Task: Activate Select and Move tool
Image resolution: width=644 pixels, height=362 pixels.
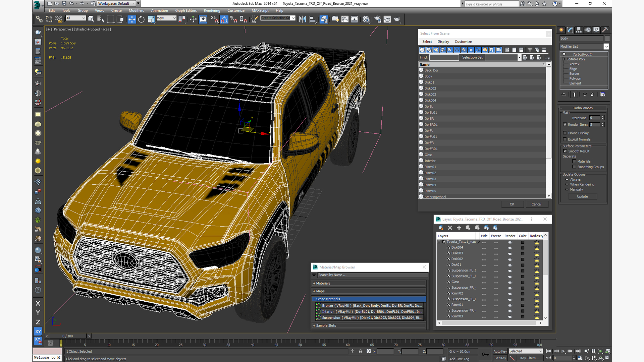Action: [132, 19]
